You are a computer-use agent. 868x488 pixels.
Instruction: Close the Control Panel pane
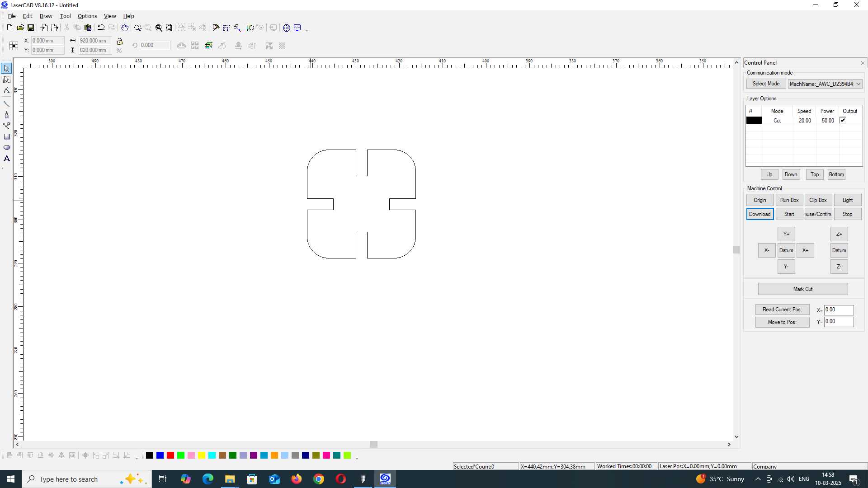[862, 63]
